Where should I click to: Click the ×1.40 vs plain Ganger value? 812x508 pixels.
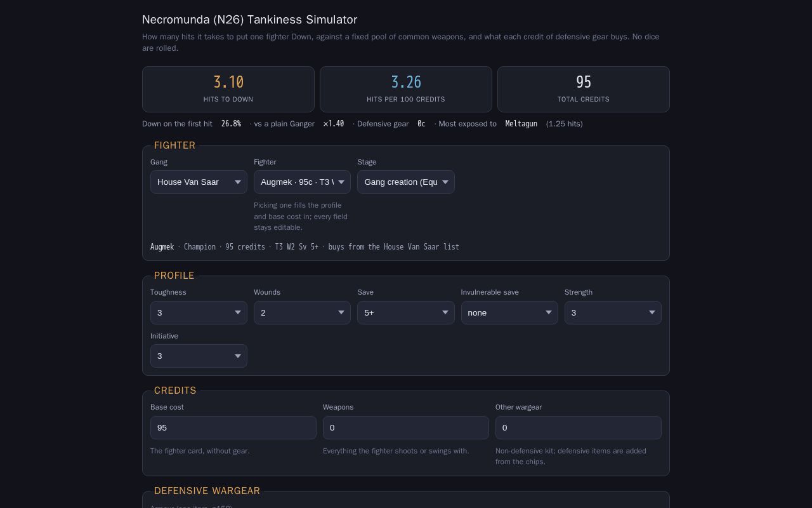point(334,124)
